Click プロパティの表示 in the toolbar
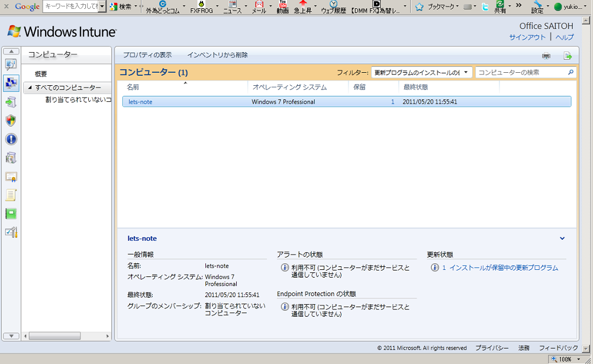The width and height of the screenshot is (593, 364). pyautogui.click(x=147, y=55)
